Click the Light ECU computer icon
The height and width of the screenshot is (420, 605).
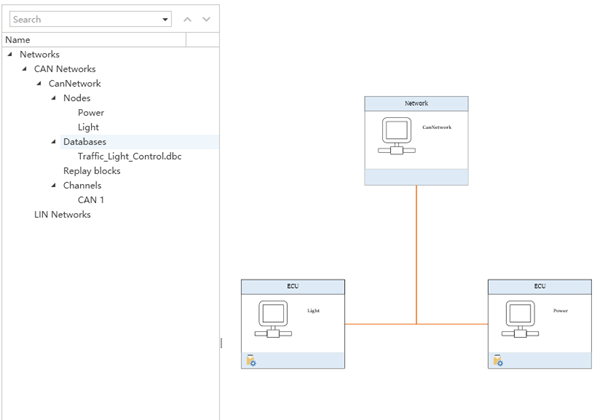pos(273,320)
